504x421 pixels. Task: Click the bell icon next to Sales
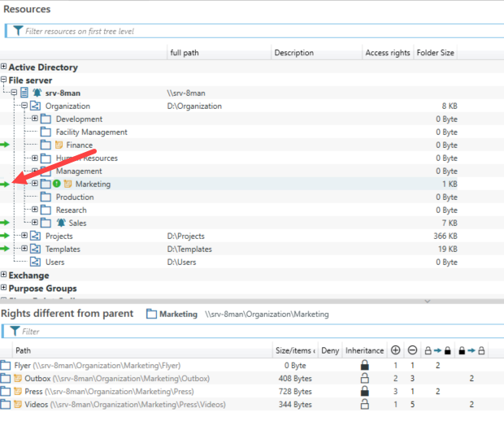[x=61, y=223]
